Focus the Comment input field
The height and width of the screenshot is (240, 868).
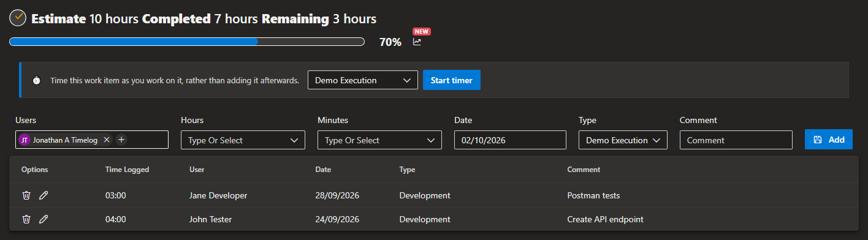[736, 140]
